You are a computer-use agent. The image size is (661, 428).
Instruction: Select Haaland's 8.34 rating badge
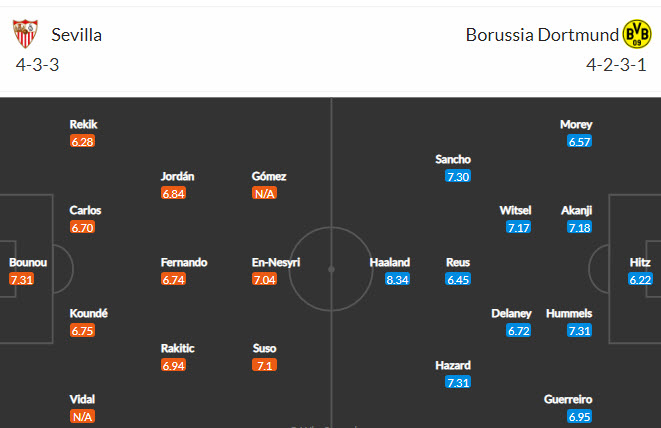click(397, 279)
